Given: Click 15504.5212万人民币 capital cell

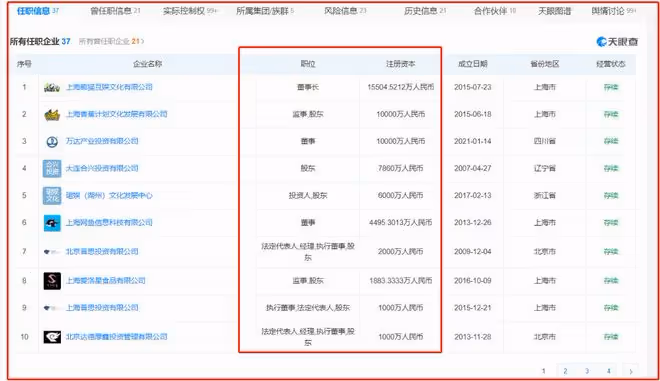Looking at the screenshot, I should (x=400, y=87).
